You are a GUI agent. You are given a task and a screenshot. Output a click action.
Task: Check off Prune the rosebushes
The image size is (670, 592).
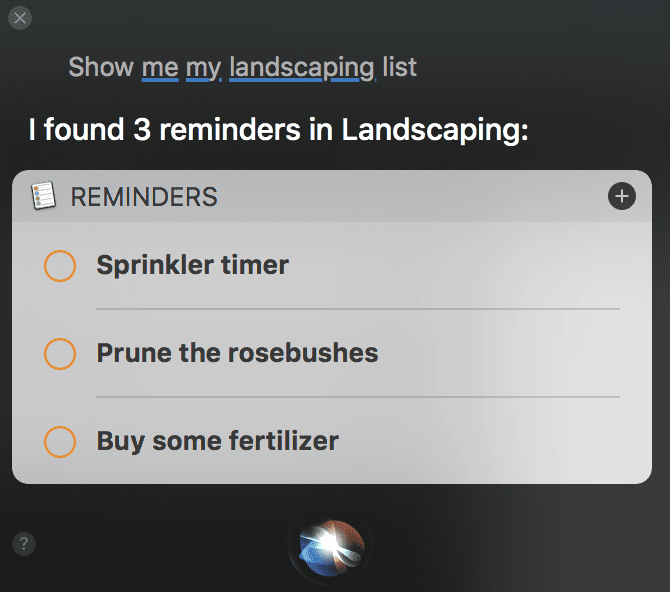coord(60,354)
